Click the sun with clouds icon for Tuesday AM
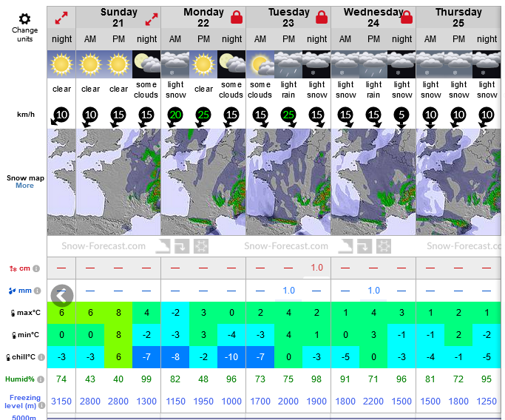The width and height of the screenshot is (505, 420). coord(260,64)
